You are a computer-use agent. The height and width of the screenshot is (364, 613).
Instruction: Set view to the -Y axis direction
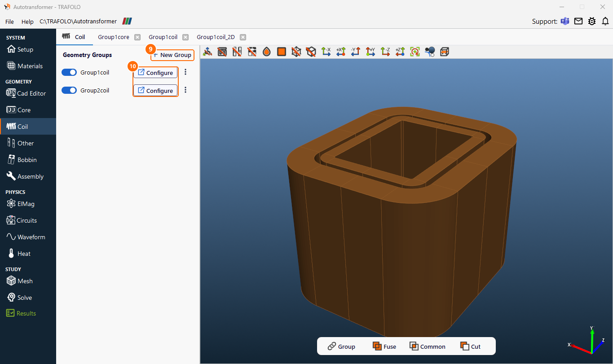pos(356,52)
